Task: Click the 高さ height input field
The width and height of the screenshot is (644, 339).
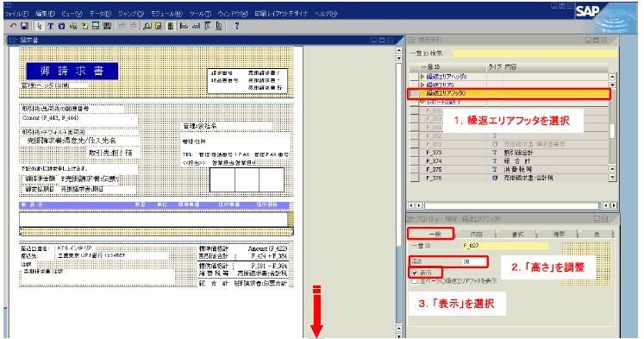Action: coord(474,261)
